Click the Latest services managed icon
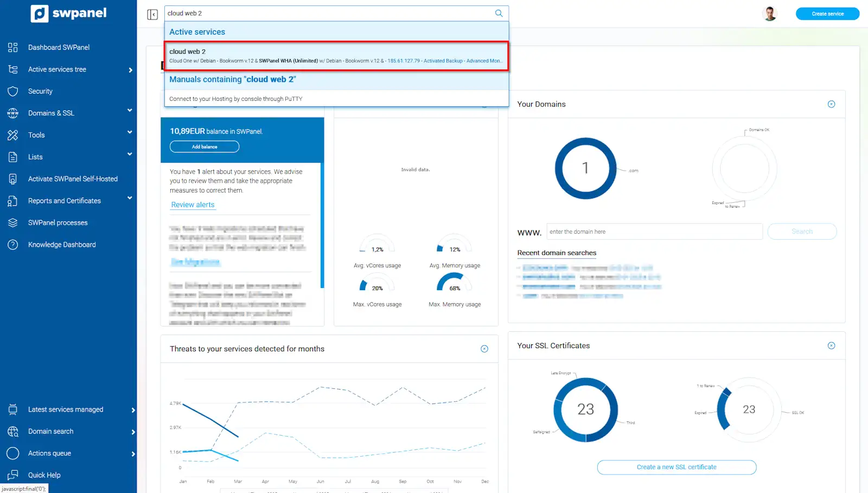 [x=13, y=409]
